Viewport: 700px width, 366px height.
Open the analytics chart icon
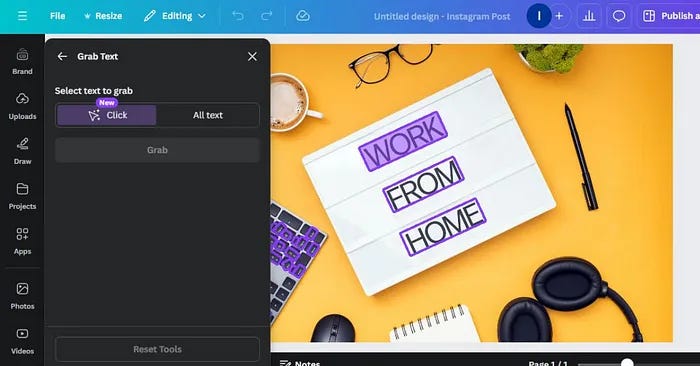[589, 16]
